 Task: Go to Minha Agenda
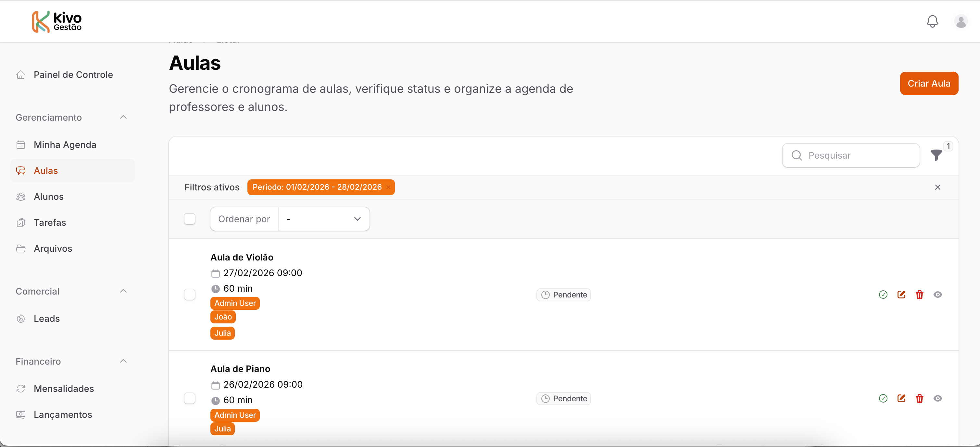65,145
